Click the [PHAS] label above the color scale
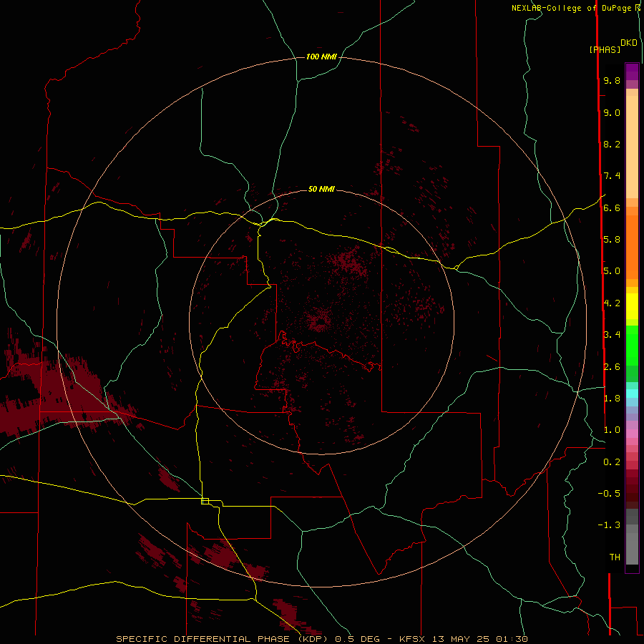Image resolution: width=644 pixels, height=644 pixels. tap(605, 50)
